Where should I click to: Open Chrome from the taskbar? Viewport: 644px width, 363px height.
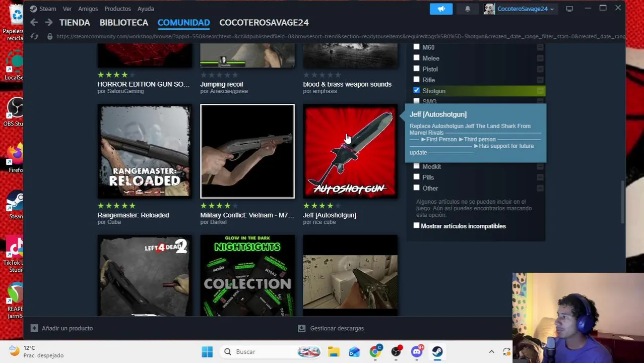[x=375, y=352]
